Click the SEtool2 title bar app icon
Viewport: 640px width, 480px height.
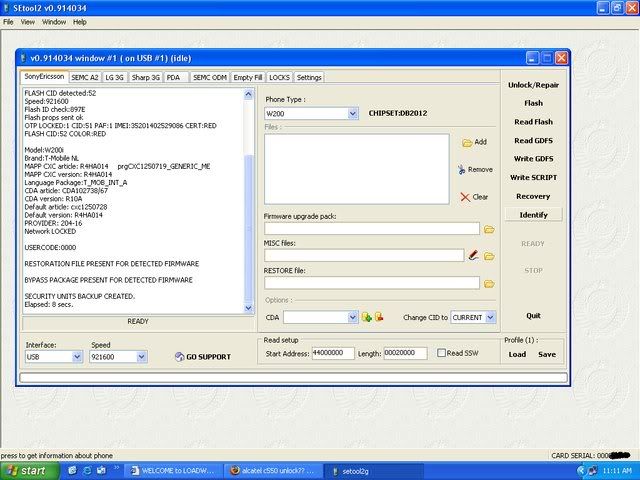[6, 8]
